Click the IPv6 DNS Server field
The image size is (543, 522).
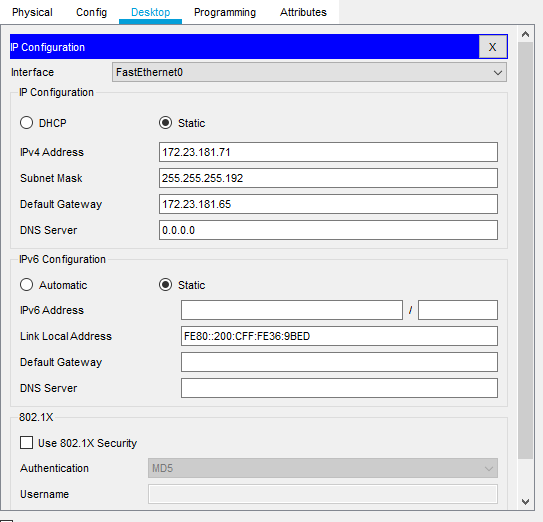point(339,388)
